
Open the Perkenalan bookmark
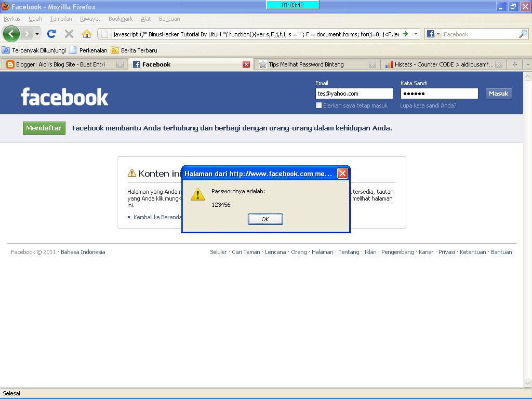[x=88, y=50]
